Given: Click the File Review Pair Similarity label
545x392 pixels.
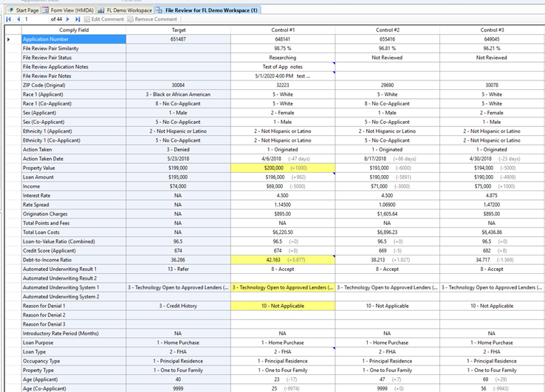Looking at the screenshot, I should point(51,48).
